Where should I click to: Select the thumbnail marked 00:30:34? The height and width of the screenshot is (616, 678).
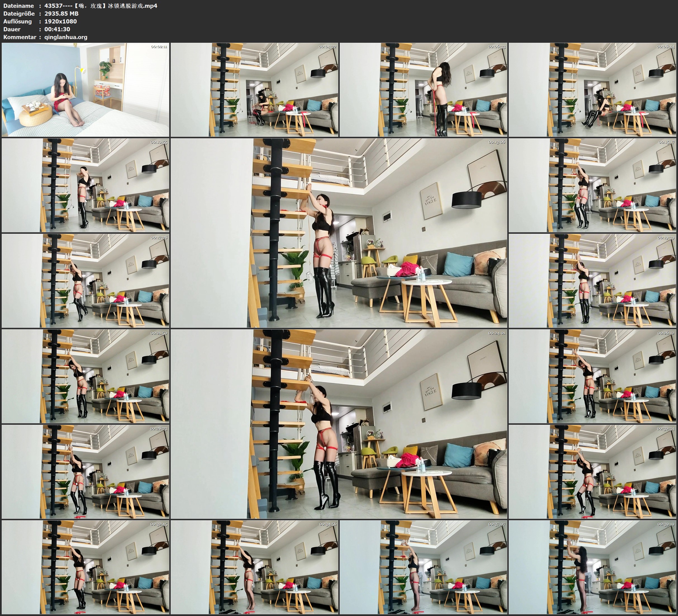[x=592, y=472]
